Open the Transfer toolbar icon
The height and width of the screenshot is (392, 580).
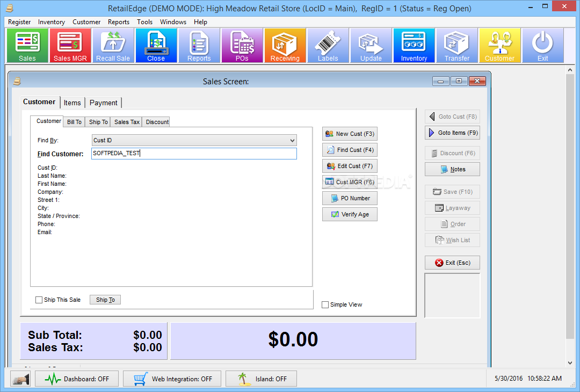click(457, 46)
